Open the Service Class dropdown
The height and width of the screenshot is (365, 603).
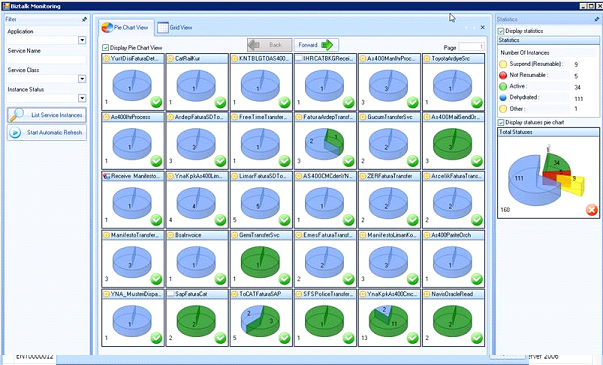82,79
